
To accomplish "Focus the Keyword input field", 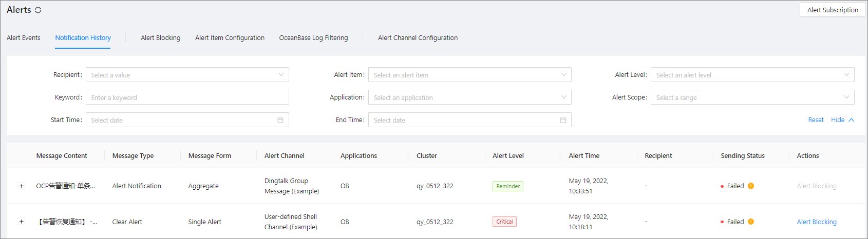I will tap(187, 97).
